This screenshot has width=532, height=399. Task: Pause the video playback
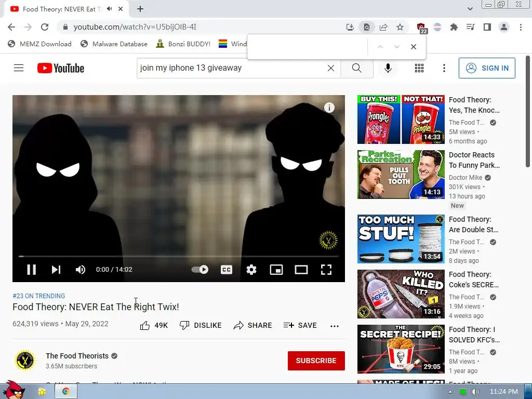31,270
